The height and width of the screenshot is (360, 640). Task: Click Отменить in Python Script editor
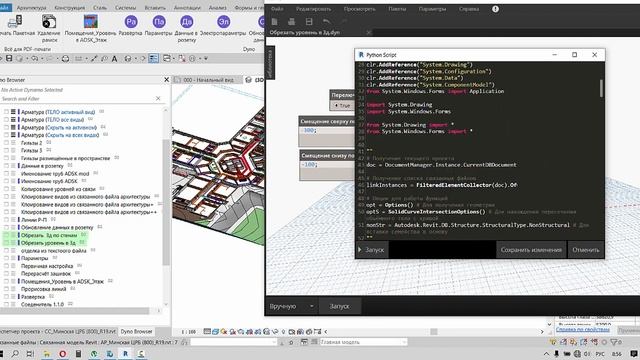pos(586,249)
